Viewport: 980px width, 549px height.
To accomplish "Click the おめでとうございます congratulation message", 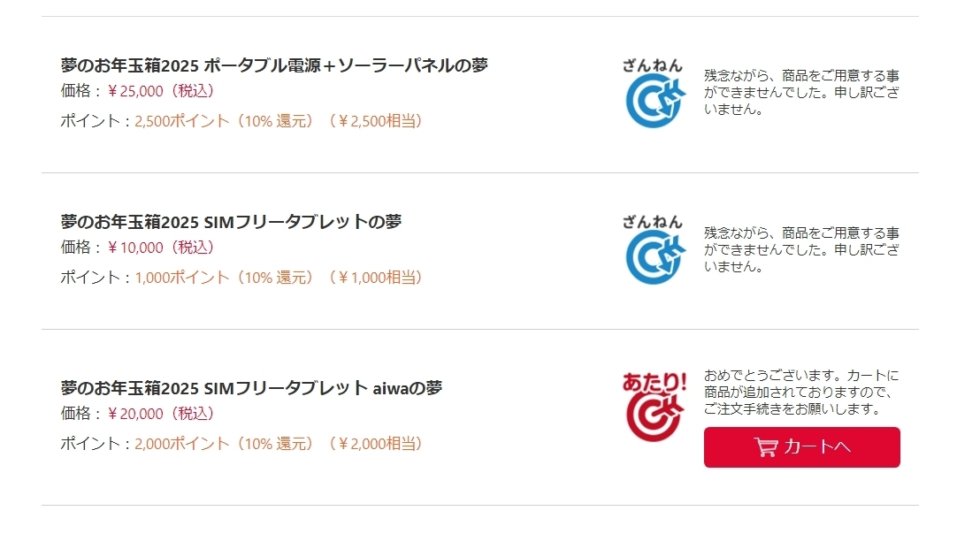I will [801, 393].
